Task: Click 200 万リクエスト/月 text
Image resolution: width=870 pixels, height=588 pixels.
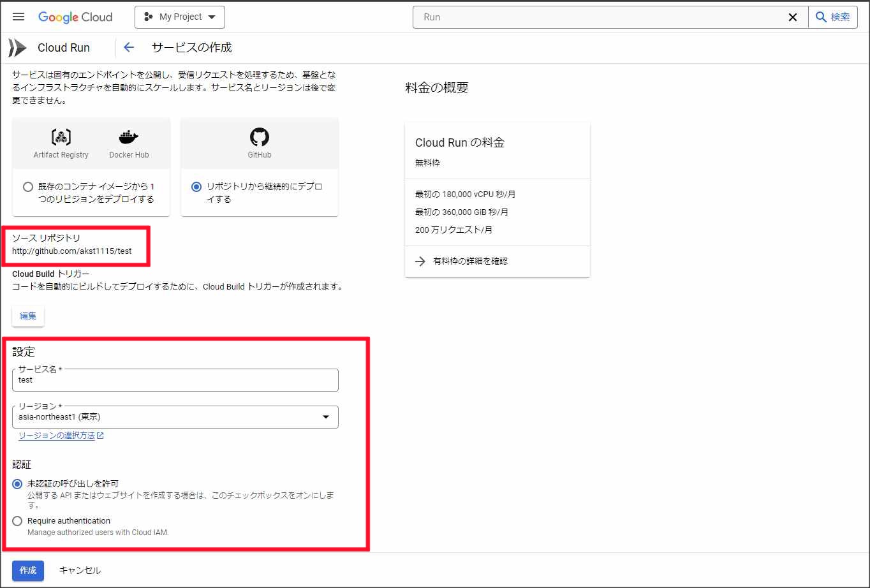Action: click(453, 230)
